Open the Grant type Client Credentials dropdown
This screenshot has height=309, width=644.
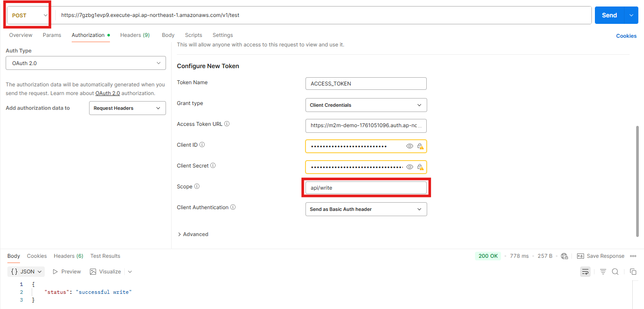pyautogui.click(x=366, y=105)
